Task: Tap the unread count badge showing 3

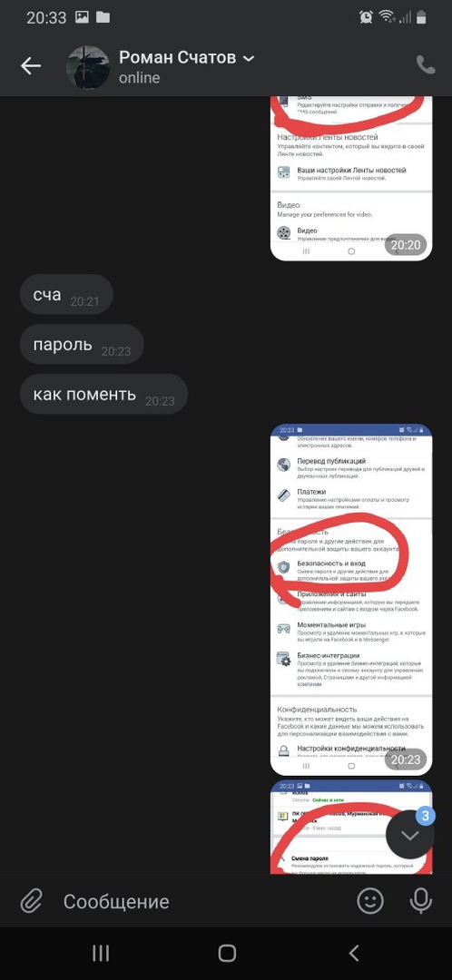Action: 425,817
